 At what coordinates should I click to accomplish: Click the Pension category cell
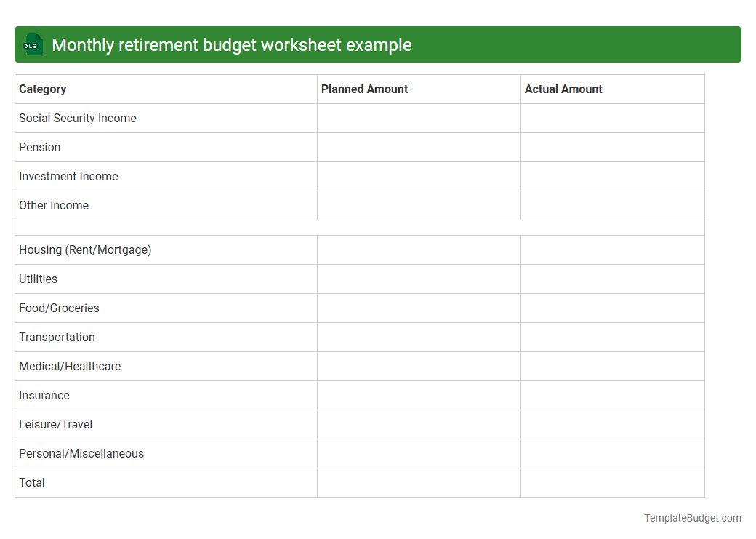tap(40, 147)
